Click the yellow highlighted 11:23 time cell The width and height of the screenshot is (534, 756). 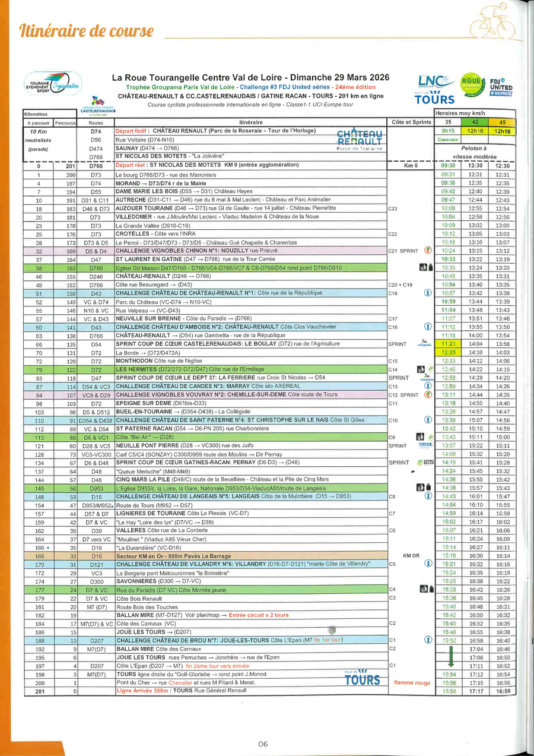tap(448, 344)
